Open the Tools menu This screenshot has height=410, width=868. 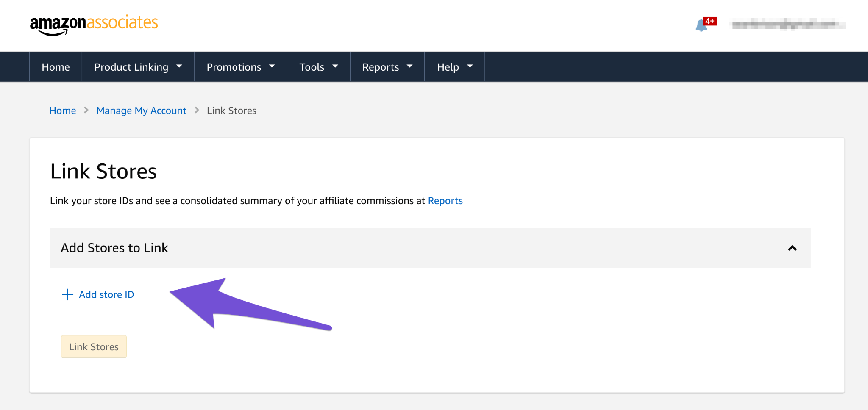(x=318, y=67)
